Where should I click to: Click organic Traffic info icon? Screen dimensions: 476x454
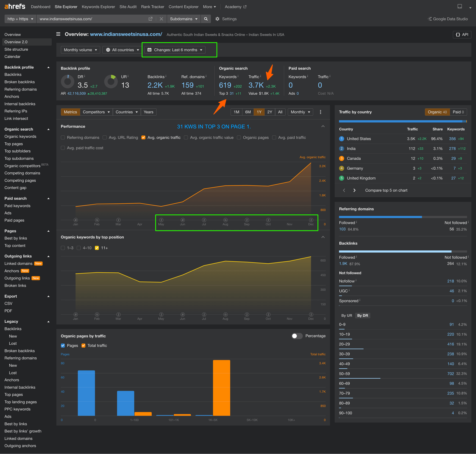pos(261,76)
